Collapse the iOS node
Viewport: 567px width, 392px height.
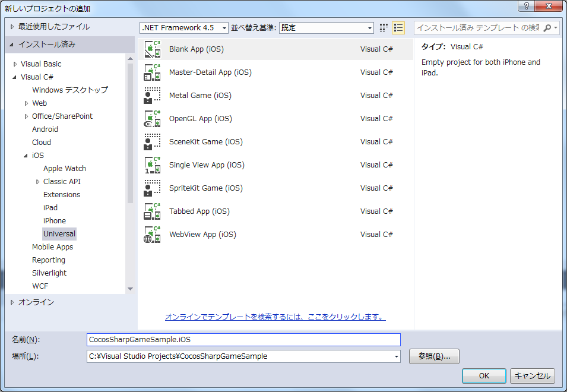click(26, 156)
